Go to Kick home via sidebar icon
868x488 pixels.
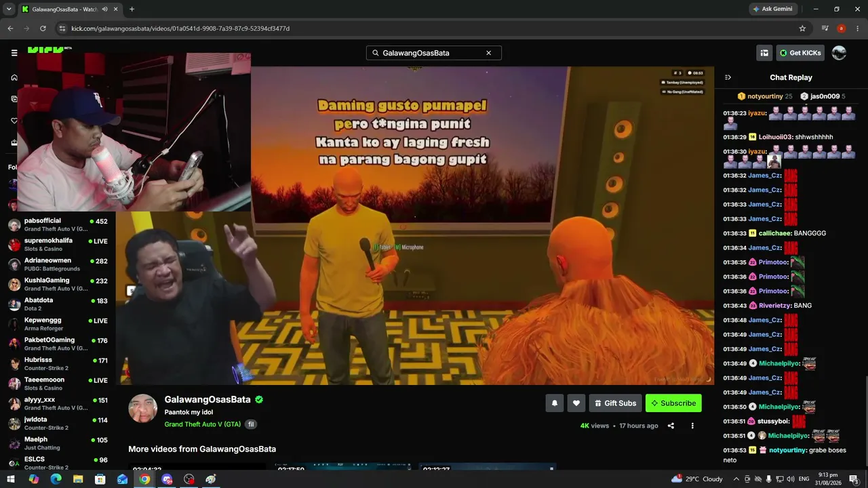(14, 77)
